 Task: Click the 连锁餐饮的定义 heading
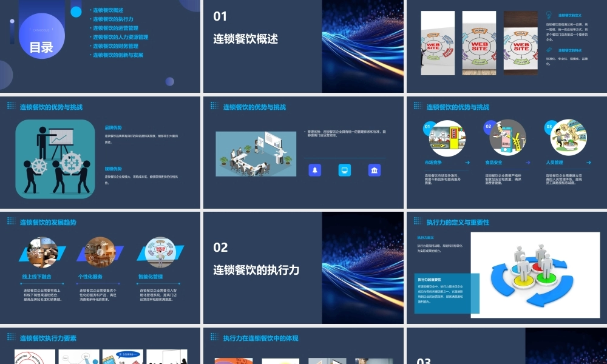[x=570, y=16]
